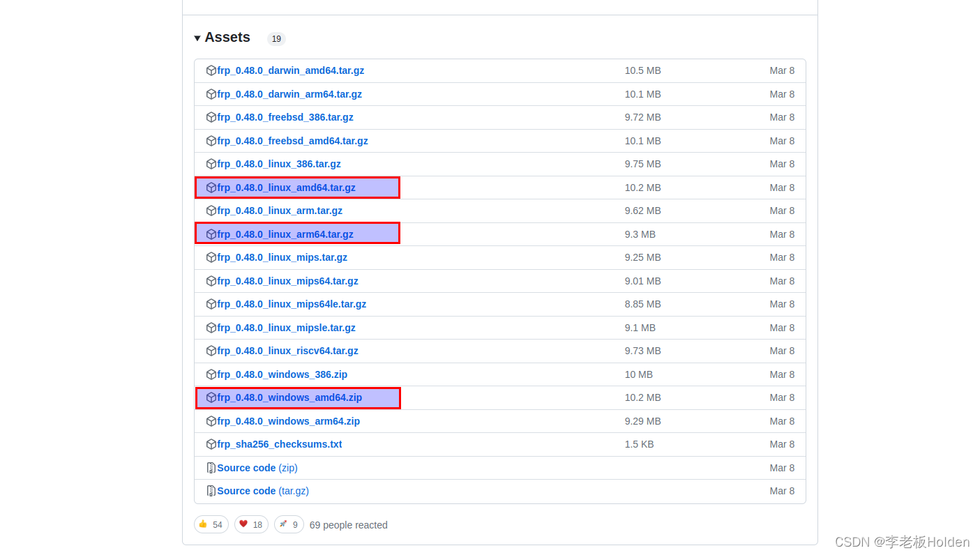Click package icon beside frp_0.48.0_darwin_amd64.tar.gz
The image size is (980, 555).
click(x=211, y=70)
